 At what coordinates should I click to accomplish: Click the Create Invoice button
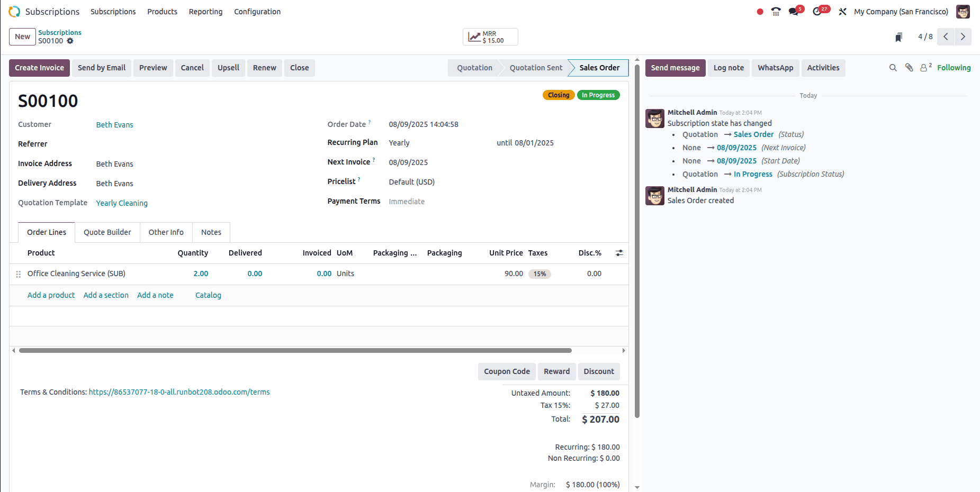(39, 68)
